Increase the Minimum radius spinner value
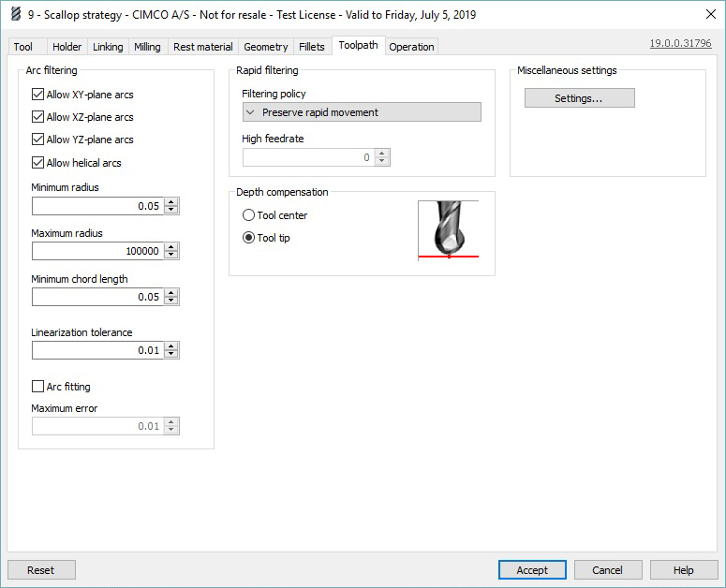 click(171, 202)
